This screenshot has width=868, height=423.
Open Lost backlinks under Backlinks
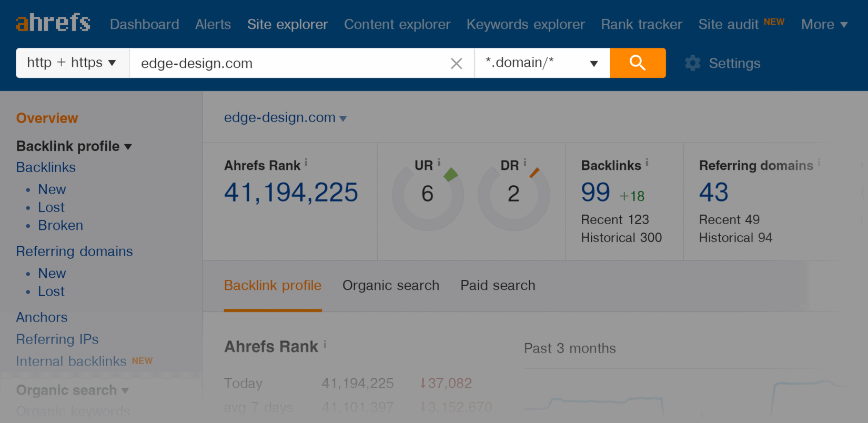(51, 207)
